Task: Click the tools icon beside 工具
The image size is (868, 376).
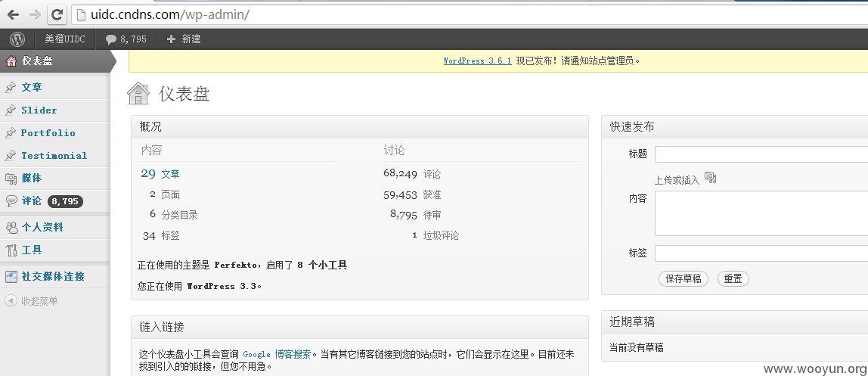Action: (11, 250)
